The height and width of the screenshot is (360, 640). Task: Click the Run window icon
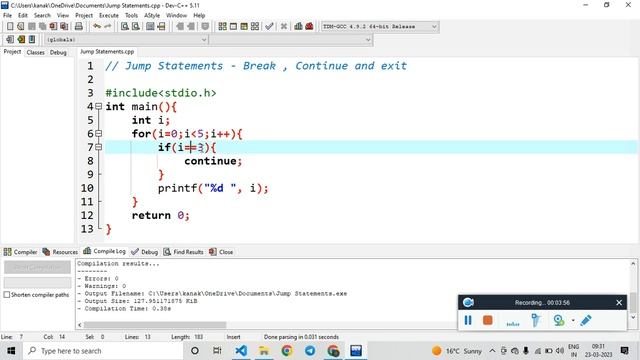coord(233,27)
